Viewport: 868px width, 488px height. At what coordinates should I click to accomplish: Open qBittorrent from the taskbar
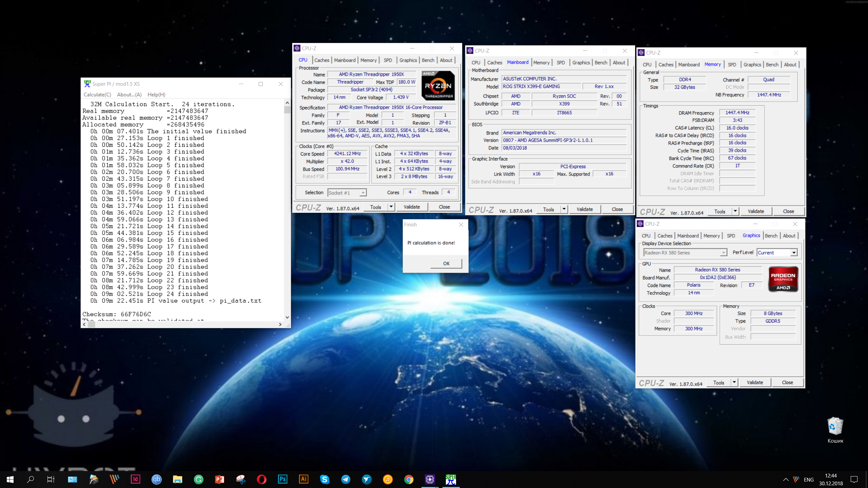156,479
